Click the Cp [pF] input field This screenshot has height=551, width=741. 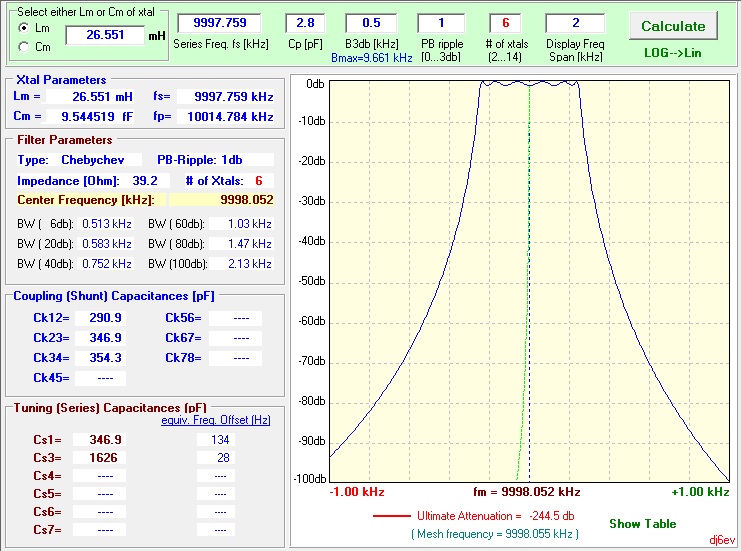point(305,23)
